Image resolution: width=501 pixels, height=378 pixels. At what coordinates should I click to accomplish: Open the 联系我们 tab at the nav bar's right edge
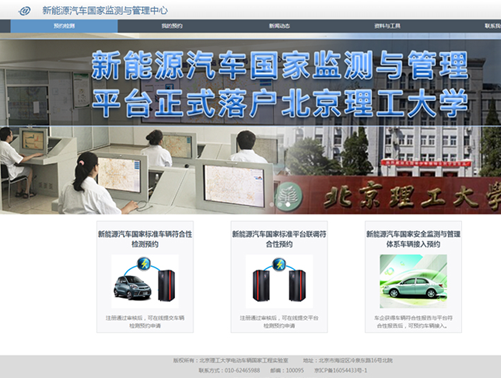pyautogui.click(x=493, y=26)
